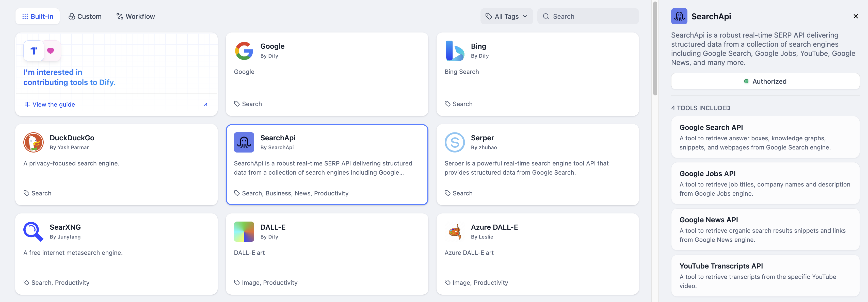
Task: Click the tag icon on Serper card
Action: (447, 193)
